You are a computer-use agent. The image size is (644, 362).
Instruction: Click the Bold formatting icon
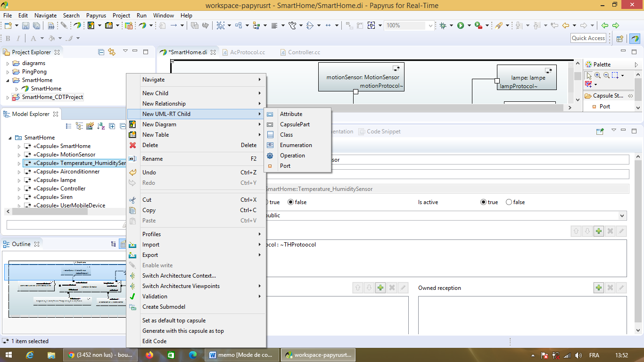[8, 39]
